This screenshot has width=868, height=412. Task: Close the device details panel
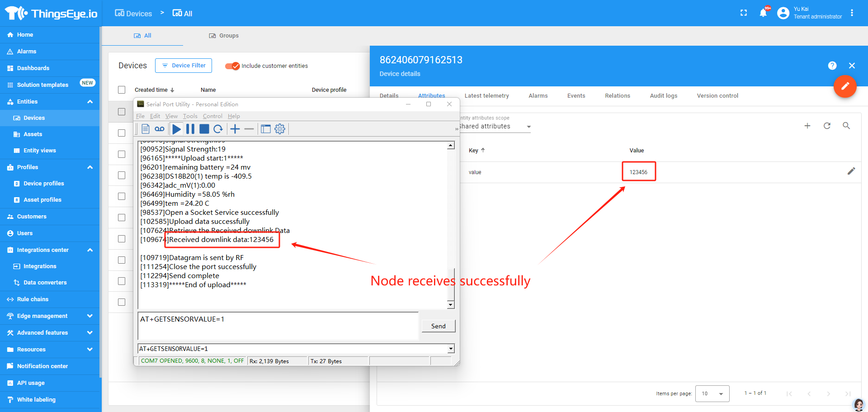click(x=852, y=66)
